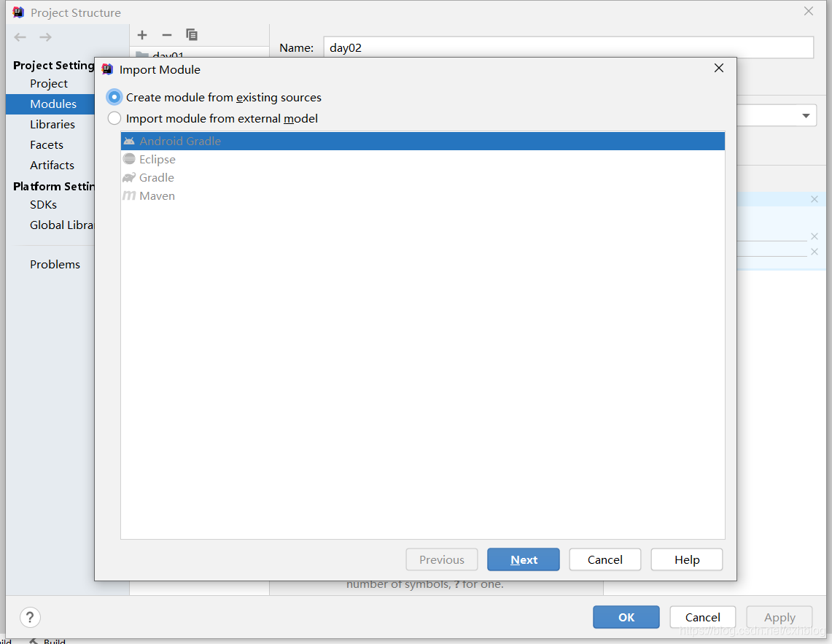
Task: Go back with the left arrow
Action: click(20, 37)
